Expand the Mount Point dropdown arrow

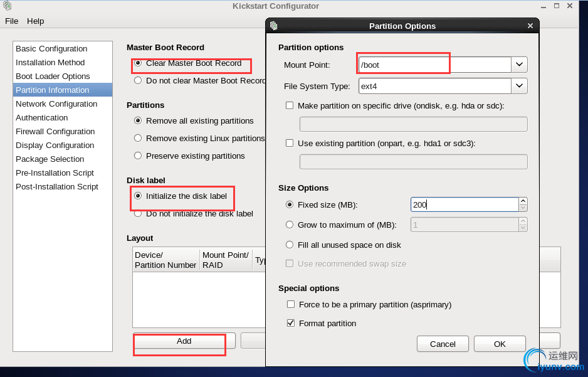(x=520, y=65)
